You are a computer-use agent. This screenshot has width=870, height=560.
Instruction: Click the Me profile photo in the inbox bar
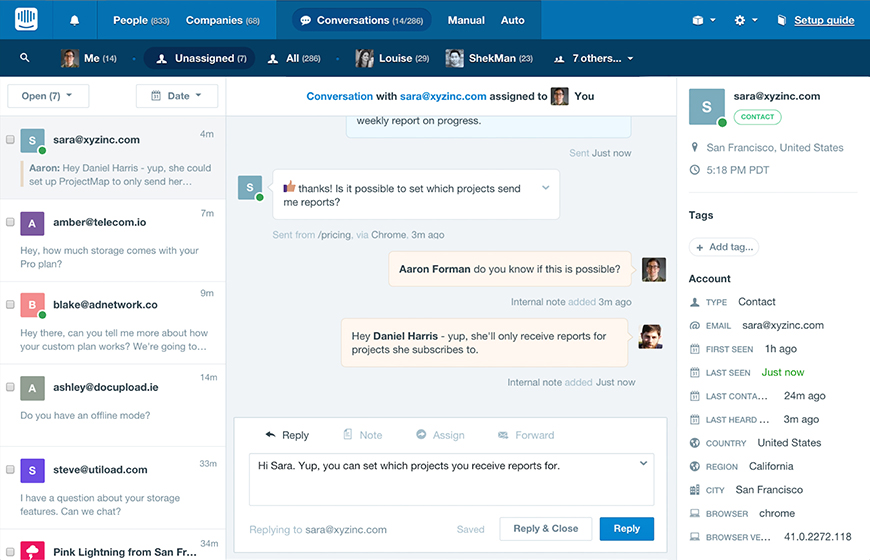point(70,58)
